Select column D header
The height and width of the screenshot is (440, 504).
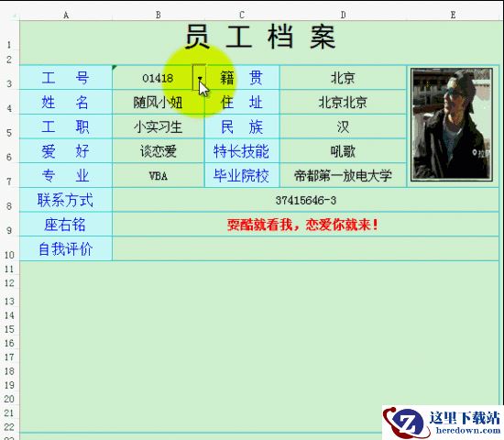tap(344, 15)
